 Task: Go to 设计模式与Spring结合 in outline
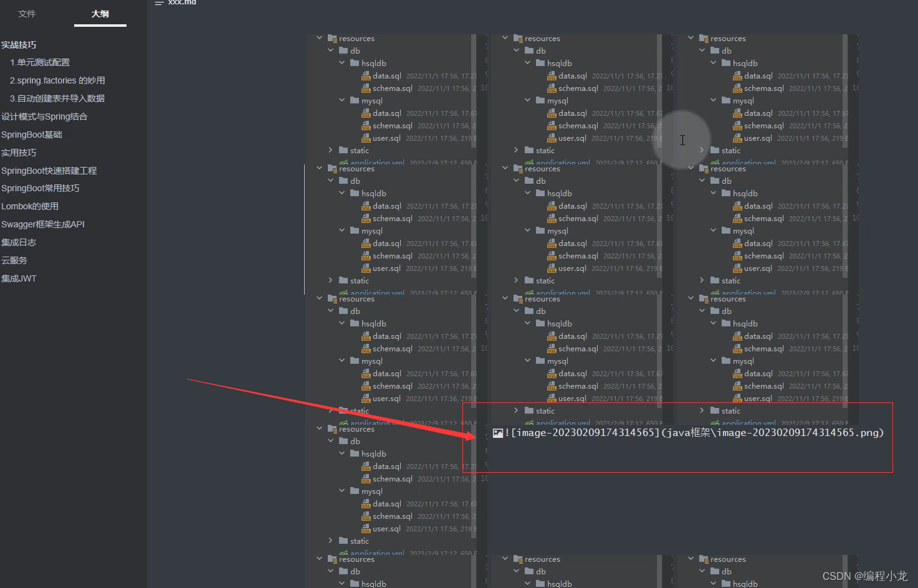(44, 117)
